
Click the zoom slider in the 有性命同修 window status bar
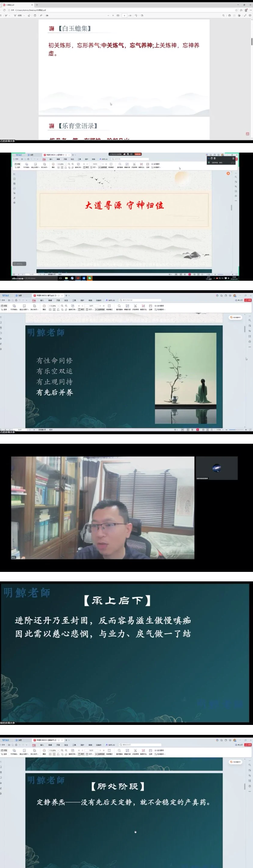pyautogui.click(x=235, y=430)
